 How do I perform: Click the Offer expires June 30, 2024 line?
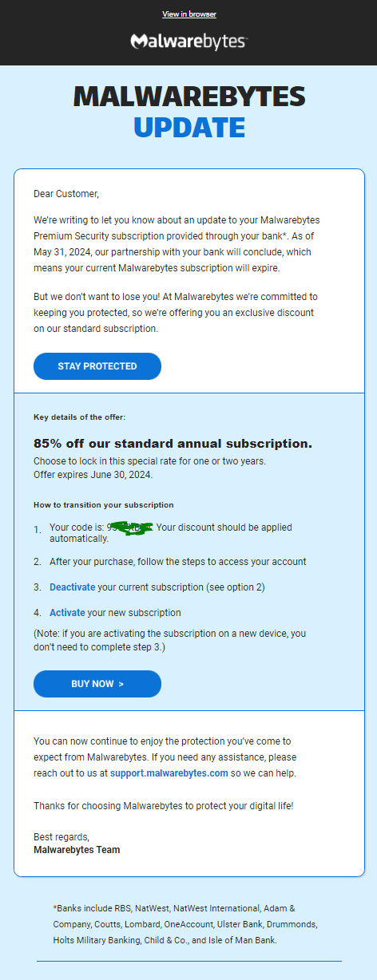click(93, 474)
